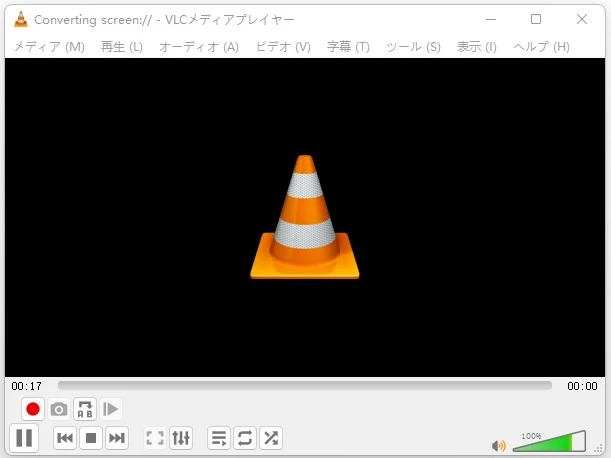This screenshot has height=458, width=611.
Task: Toggle the 00:00 remaining time display
Action: [582, 386]
